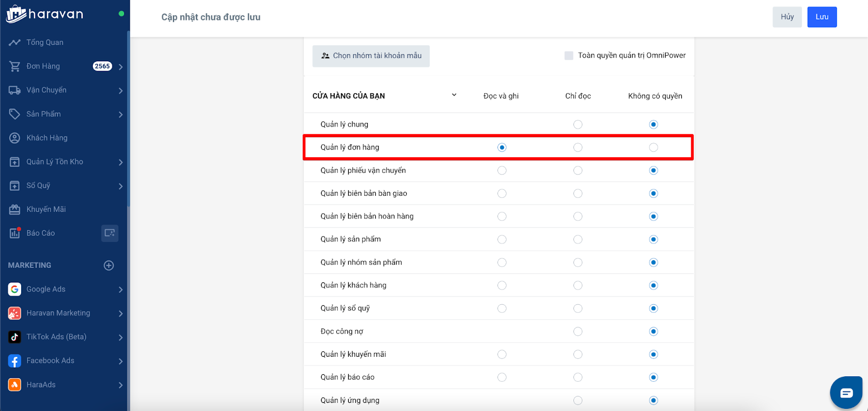Click the Haravan Marketing icon
This screenshot has width=868, height=411.
pos(15,313)
